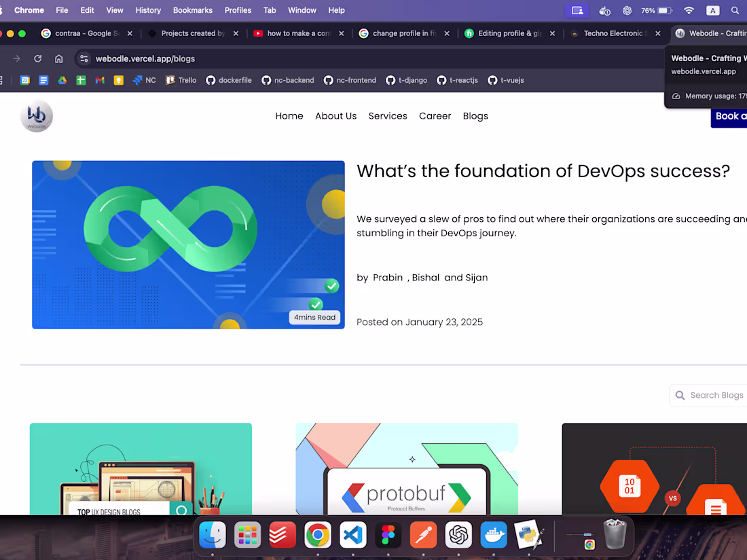Open the Career nav link
Screen dimensions: 747x560
point(435,115)
